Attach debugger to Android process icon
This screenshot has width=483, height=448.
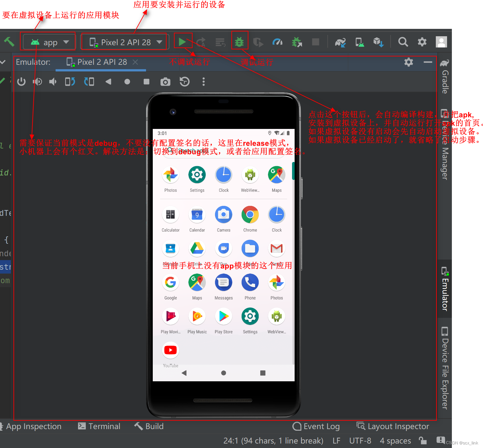click(297, 42)
